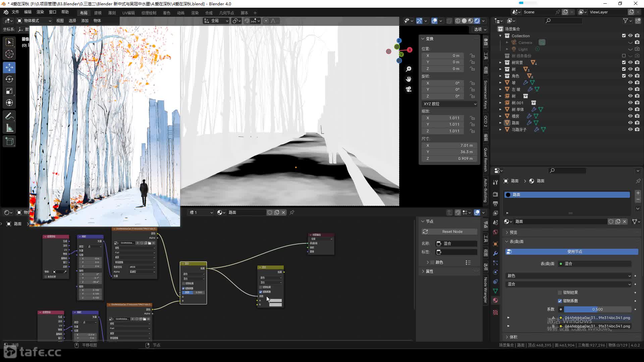Enable 钳制结果 checkbox in material panel

click(559, 293)
